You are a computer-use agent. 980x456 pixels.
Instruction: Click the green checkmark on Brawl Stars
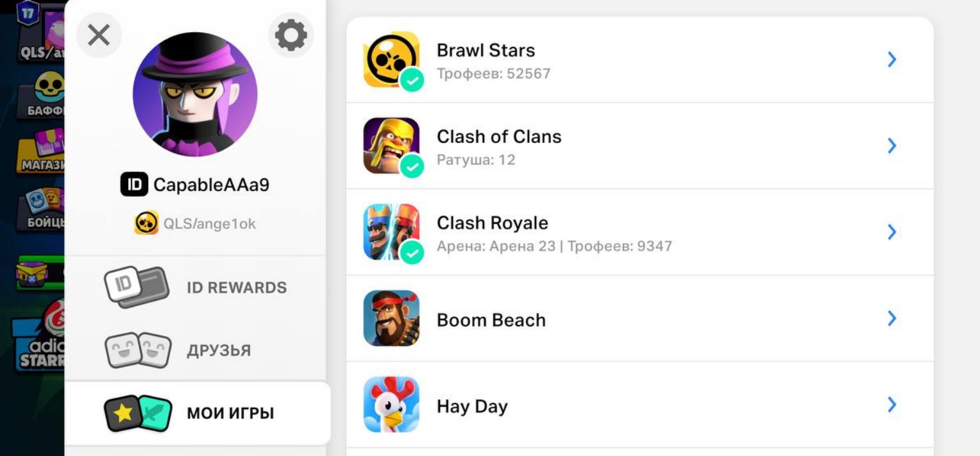coord(412,80)
